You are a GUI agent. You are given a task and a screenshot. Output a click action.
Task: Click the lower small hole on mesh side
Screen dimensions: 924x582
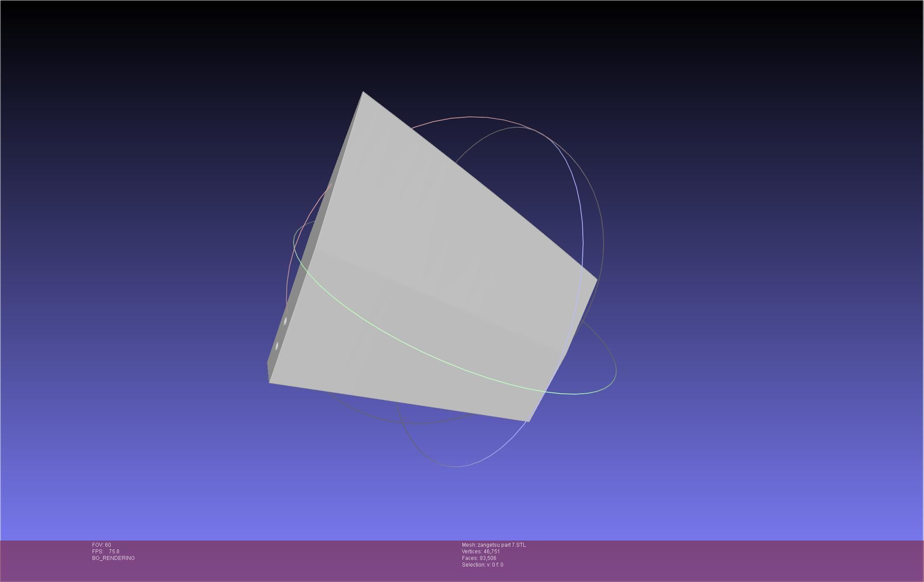coord(277,347)
